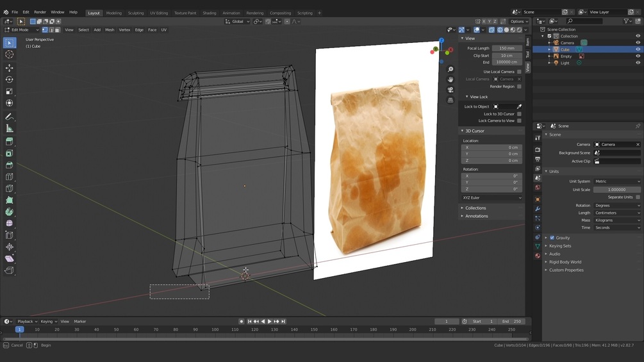Activate the Extrude Region tool
The image size is (644, 362).
tap(9, 142)
